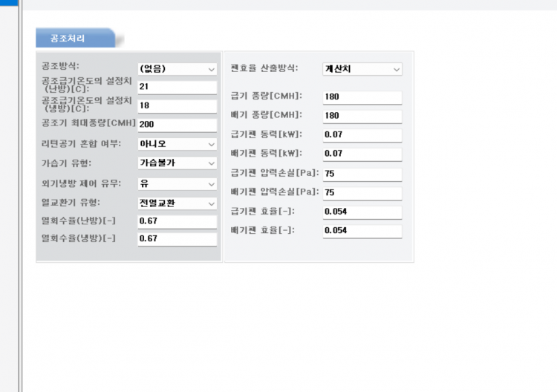Click the 열회수율(냉방) input field
This screenshot has width=557, height=392.
click(x=177, y=239)
